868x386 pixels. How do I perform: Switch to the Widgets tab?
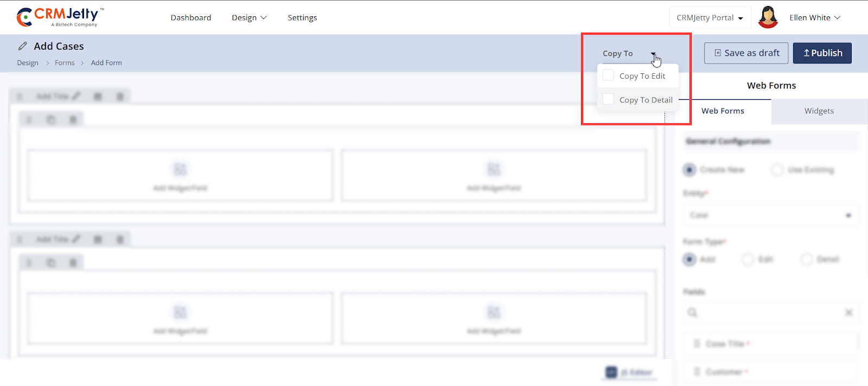pos(819,111)
